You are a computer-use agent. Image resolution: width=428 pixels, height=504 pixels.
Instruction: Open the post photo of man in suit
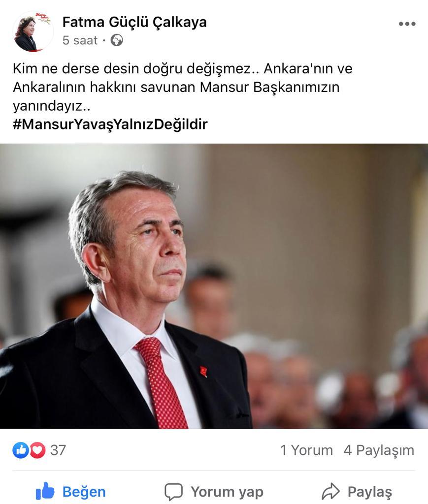pos(214,286)
